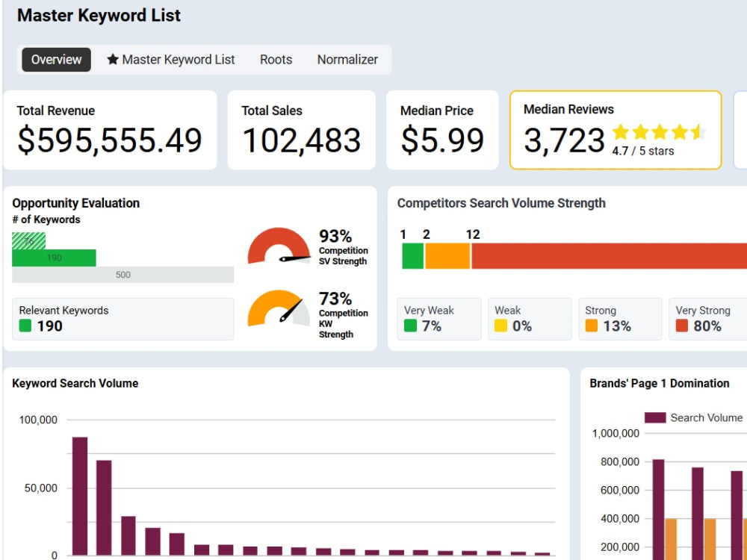
Task: Click the green Relevant Keywords swatch
Action: (25, 326)
